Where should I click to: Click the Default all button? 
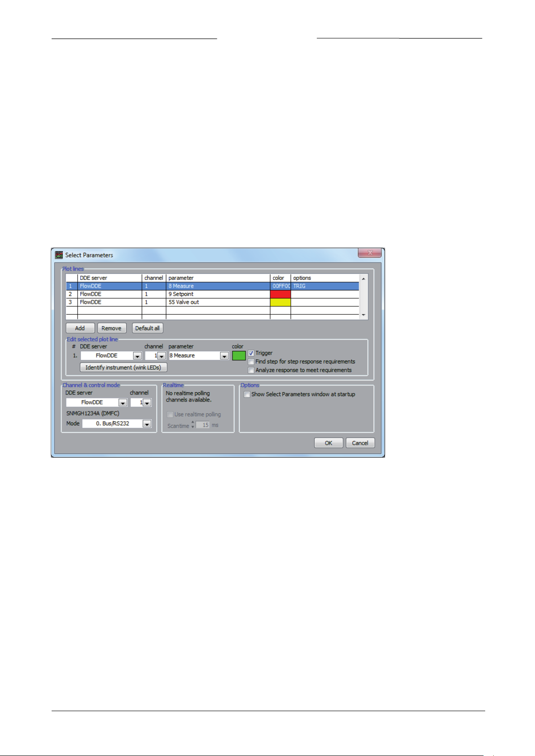tap(147, 328)
